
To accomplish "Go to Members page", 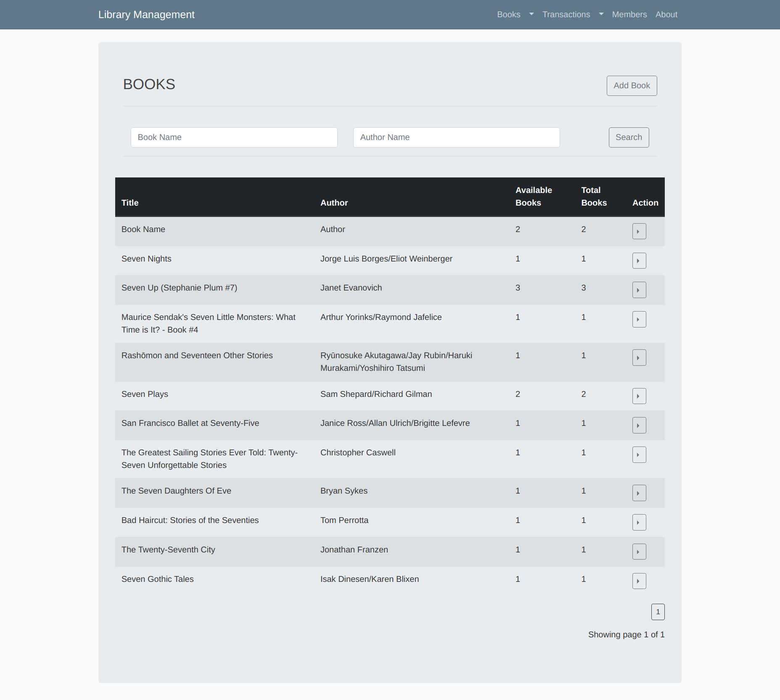I will point(629,14).
